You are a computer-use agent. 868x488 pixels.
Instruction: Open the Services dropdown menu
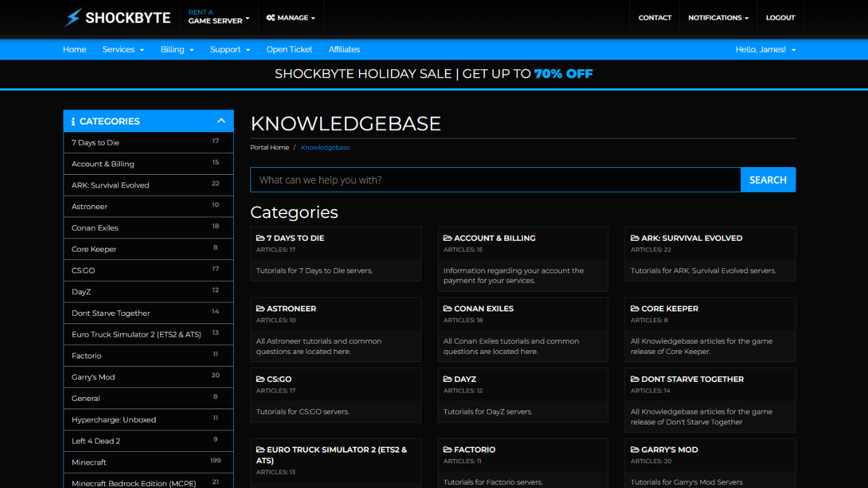click(123, 50)
